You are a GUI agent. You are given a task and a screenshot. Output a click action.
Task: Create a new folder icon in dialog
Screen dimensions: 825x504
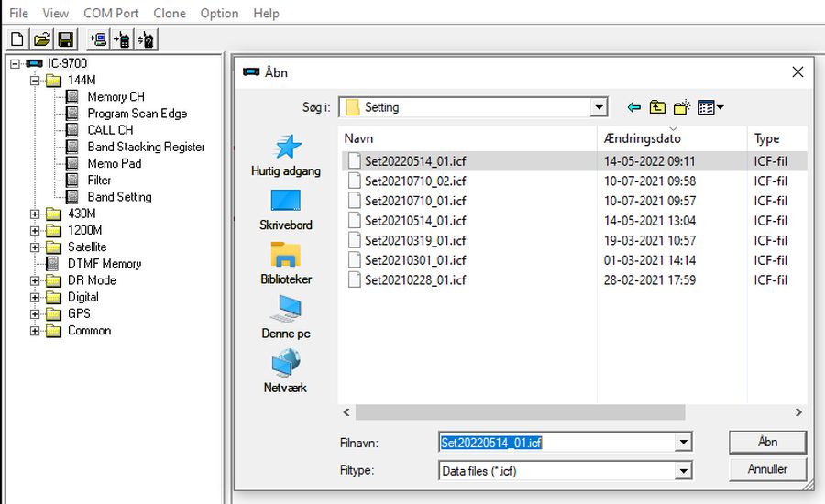[681, 107]
